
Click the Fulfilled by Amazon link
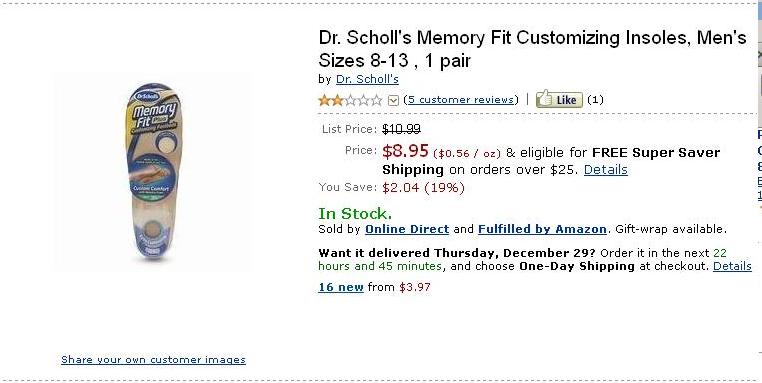[542, 229]
